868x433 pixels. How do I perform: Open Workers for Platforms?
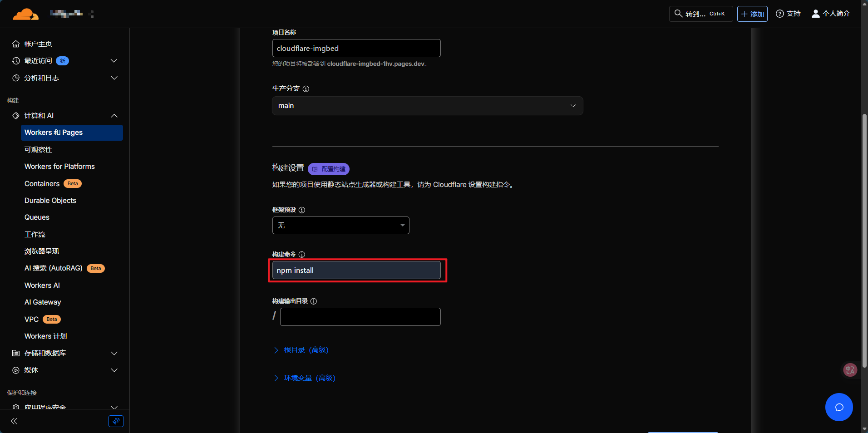59,167
